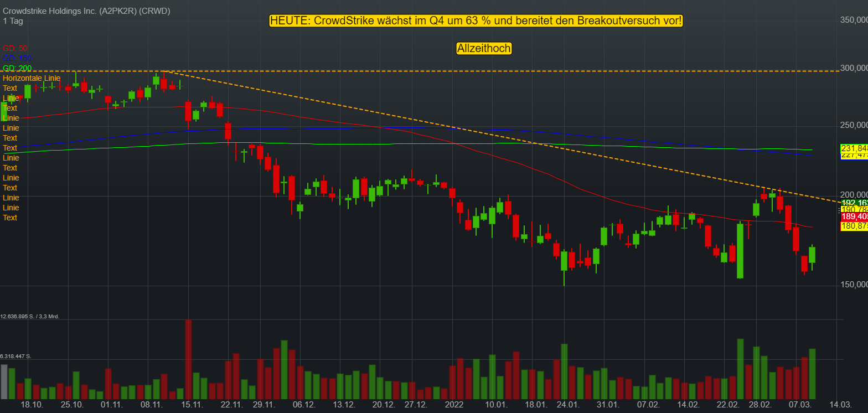Click the gray volume bar at far left
The image size is (868, 413).
click(4, 382)
